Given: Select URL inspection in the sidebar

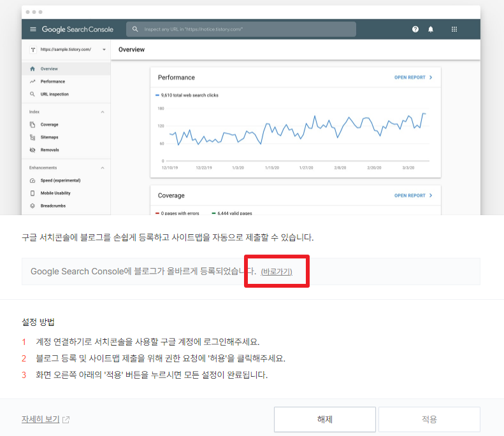Looking at the screenshot, I should 66,94.
